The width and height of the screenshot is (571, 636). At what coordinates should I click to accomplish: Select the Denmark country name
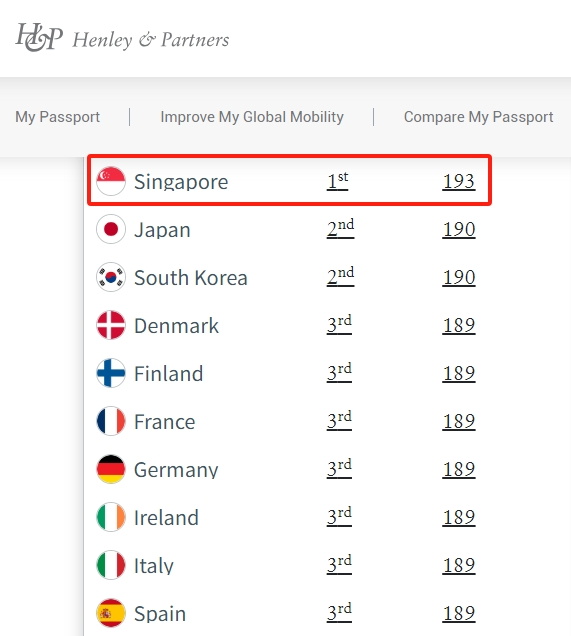point(176,326)
